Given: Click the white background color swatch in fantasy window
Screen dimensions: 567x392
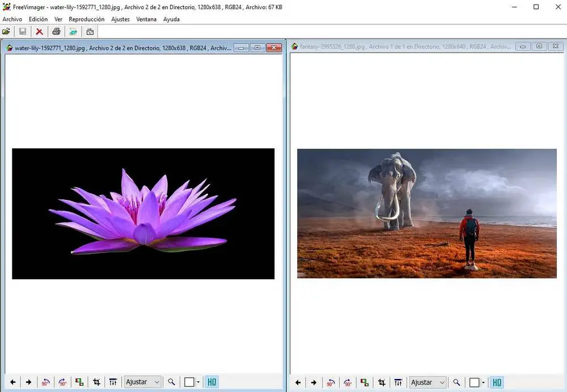Looking at the screenshot, I should [x=475, y=382].
